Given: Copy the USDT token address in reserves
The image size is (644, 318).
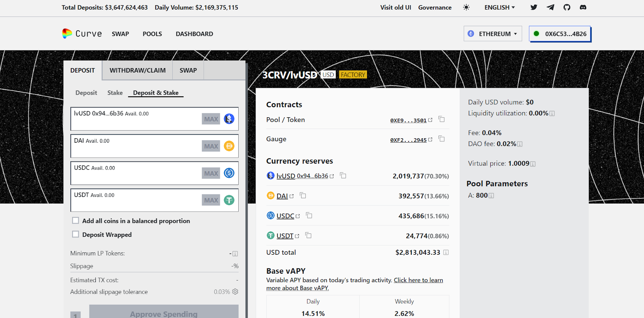Looking at the screenshot, I should (308, 235).
